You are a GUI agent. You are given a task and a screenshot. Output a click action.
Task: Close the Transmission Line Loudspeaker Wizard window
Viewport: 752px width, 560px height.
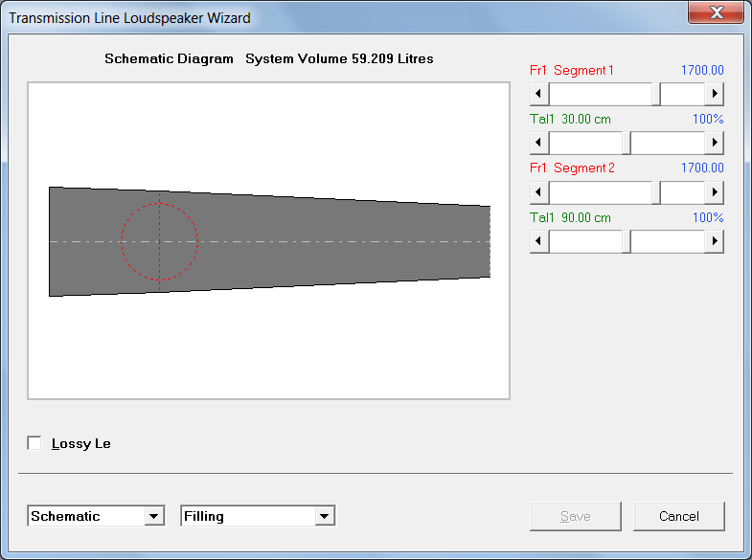click(x=716, y=12)
